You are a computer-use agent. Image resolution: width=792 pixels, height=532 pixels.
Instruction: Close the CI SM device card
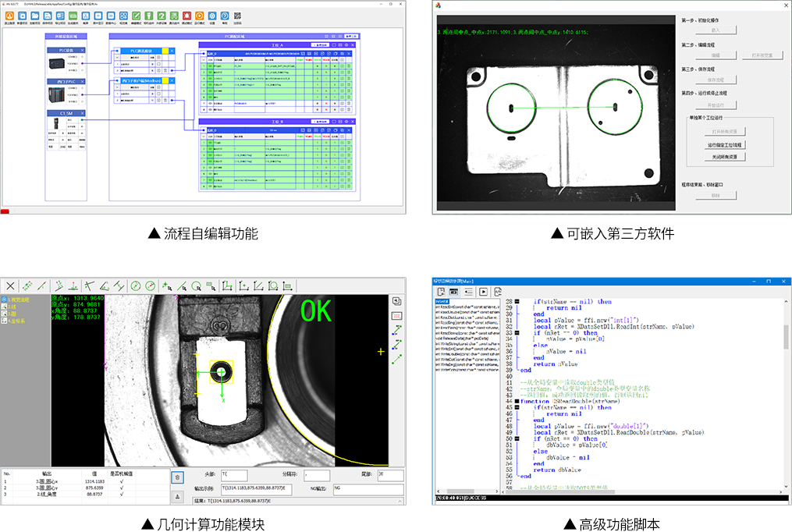pos(83,113)
